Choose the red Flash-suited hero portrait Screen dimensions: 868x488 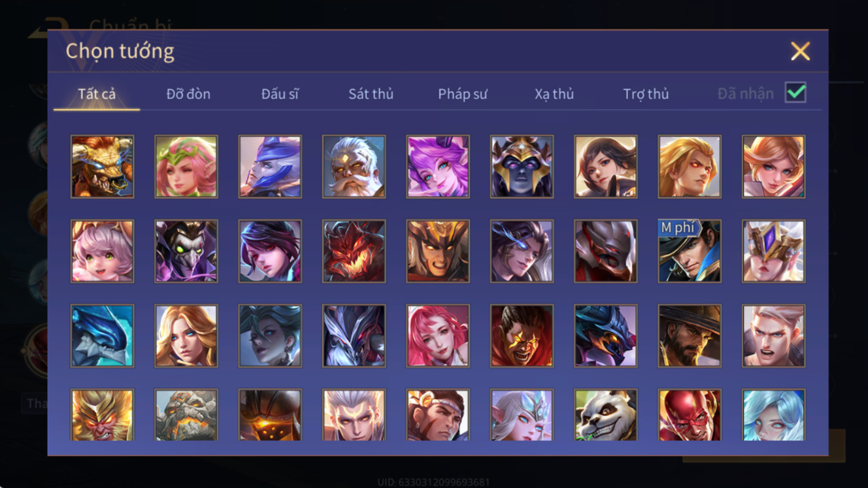coord(690,415)
